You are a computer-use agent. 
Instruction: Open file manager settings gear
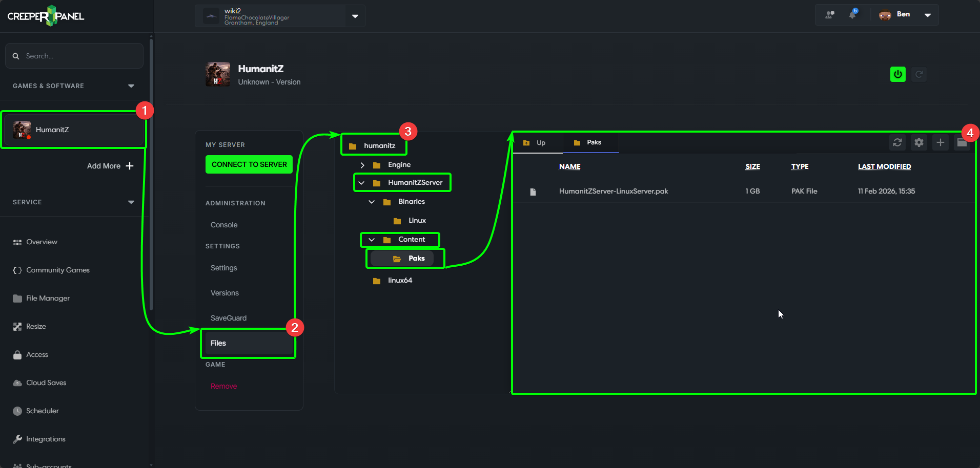(x=919, y=142)
